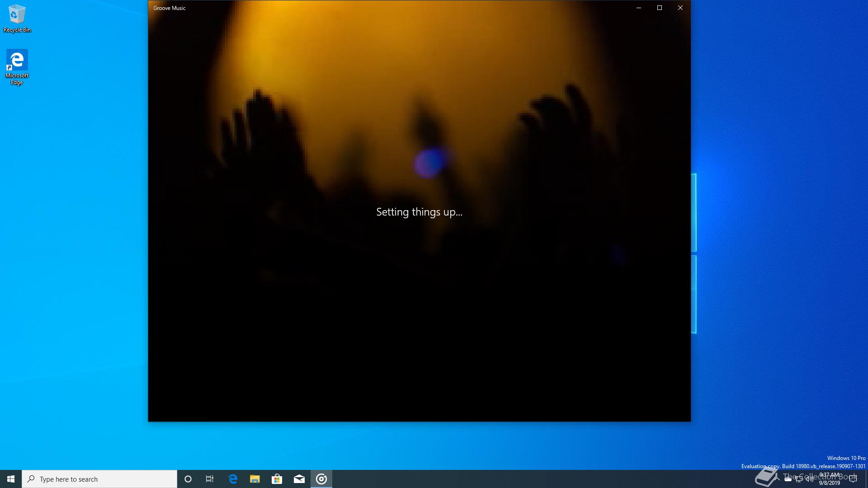Viewport: 868px width, 488px height.
Task: Open File Explorer from the taskbar
Action: (x=255, y=479)
